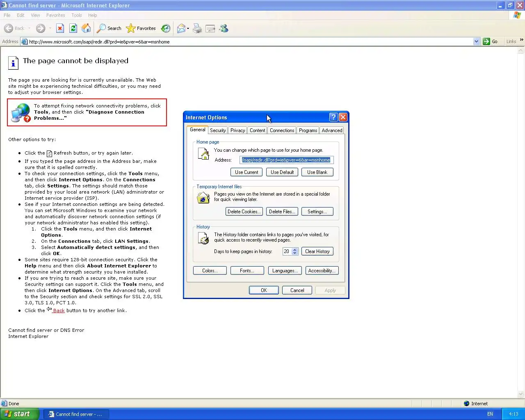Viewport: 525px width, 420px height.
Task: Open the Back button history dropdown
Action: tap(30, 28)
